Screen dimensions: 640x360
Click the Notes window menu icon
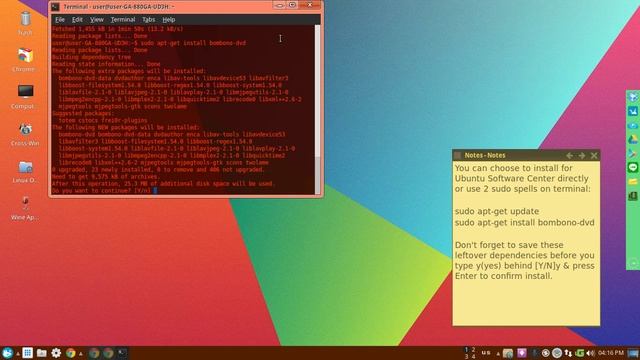pos(458,155)
